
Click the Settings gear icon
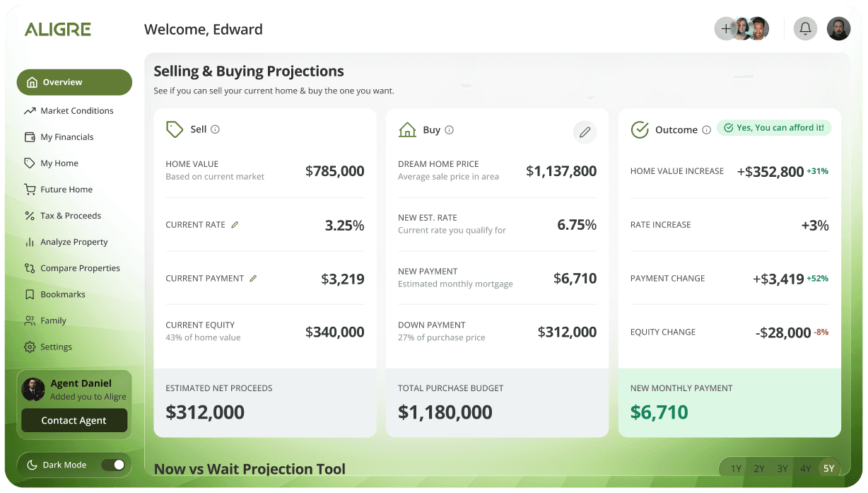pos(30,347)
